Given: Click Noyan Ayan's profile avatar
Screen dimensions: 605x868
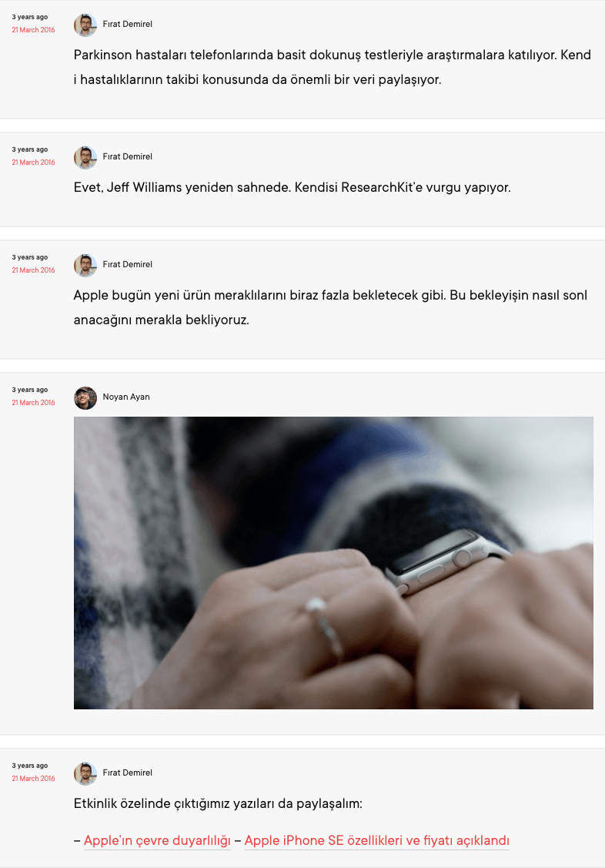Looking at the screenshot, I should click(85, 398).
